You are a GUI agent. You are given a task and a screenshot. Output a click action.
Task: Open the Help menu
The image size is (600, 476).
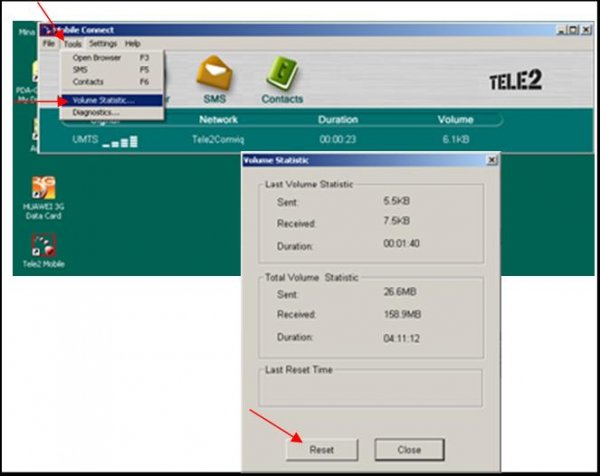tap(132, 44)
